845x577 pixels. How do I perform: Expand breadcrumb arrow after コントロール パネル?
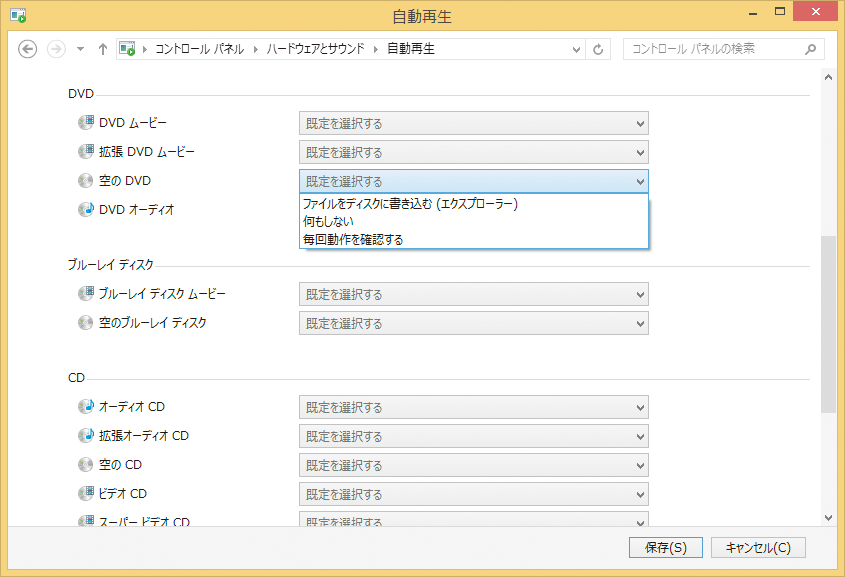tap(255, 50)
